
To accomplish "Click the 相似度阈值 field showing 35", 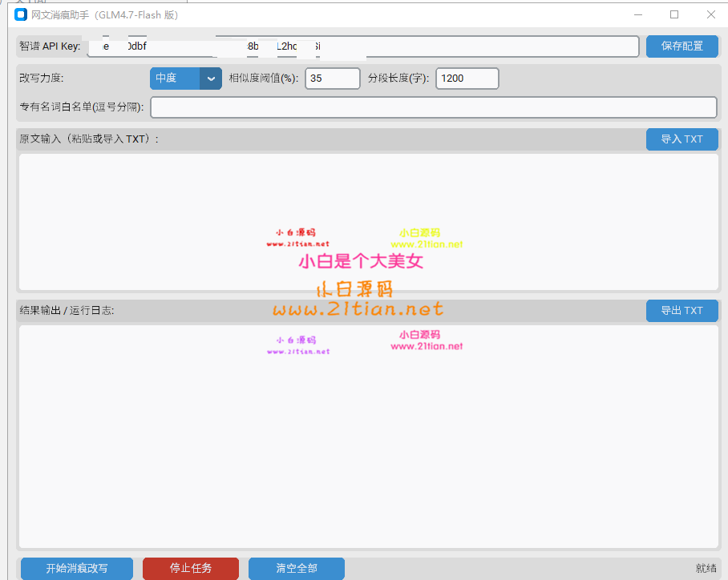I will point(333,79).
